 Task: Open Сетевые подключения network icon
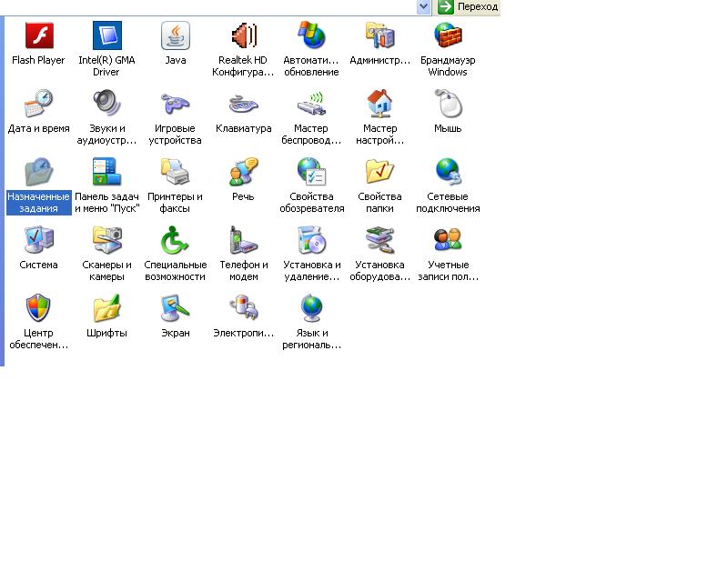[x=448, y=173]
